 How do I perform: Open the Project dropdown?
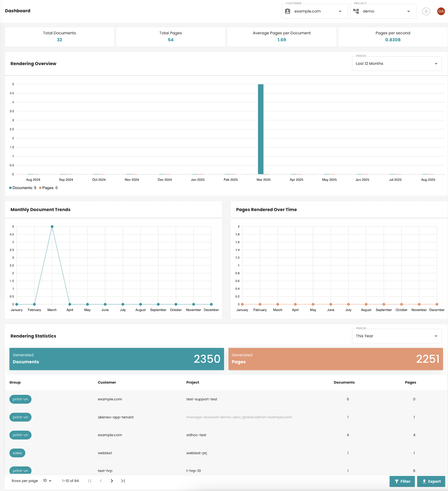pyautogui.click(x=409, y=11)
